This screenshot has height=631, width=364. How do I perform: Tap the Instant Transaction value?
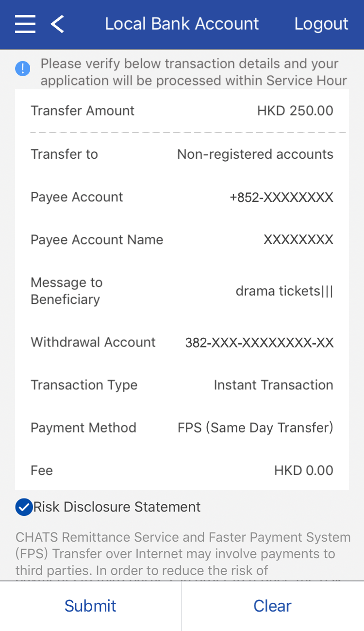click(273, 385)
